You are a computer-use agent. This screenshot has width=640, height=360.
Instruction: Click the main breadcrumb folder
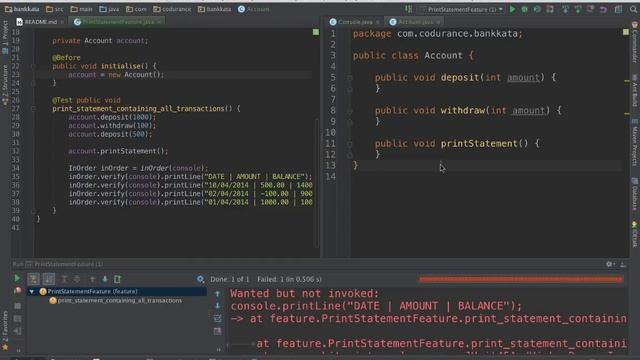click(x=81, y=9)
